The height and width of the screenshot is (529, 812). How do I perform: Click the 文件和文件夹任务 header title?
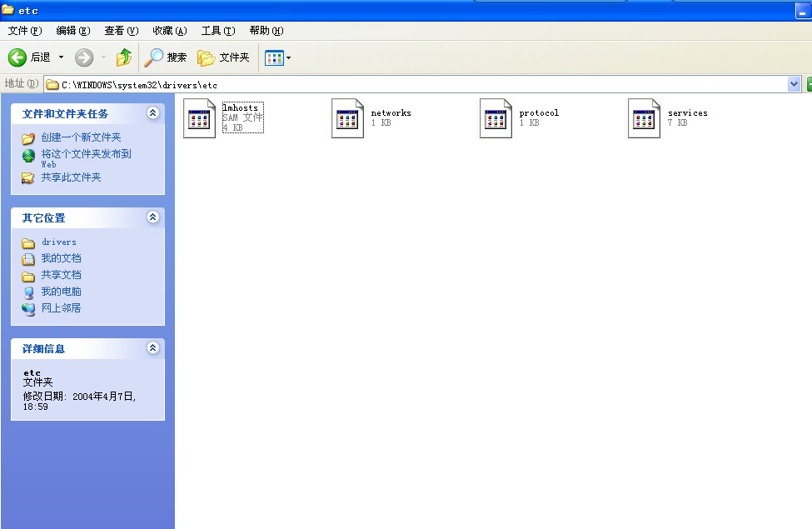pos(65,114)
